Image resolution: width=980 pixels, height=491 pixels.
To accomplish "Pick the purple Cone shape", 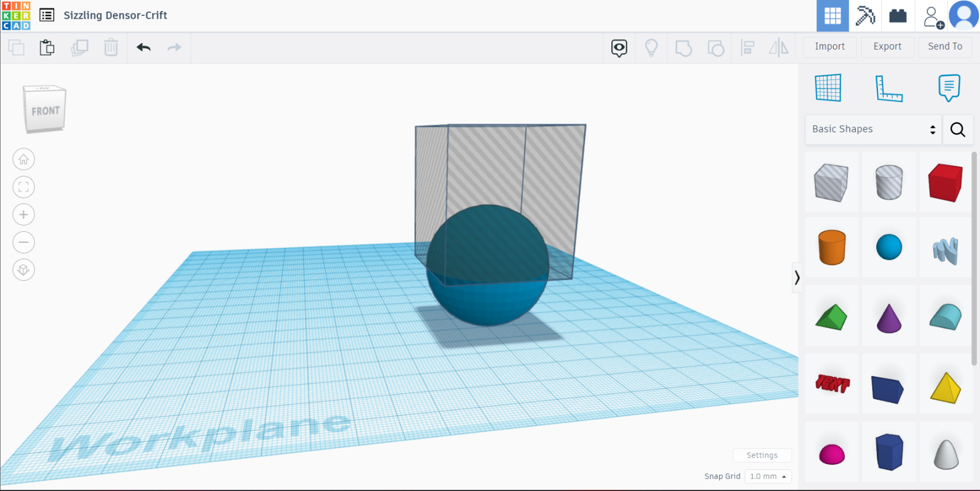I will 889,318.
